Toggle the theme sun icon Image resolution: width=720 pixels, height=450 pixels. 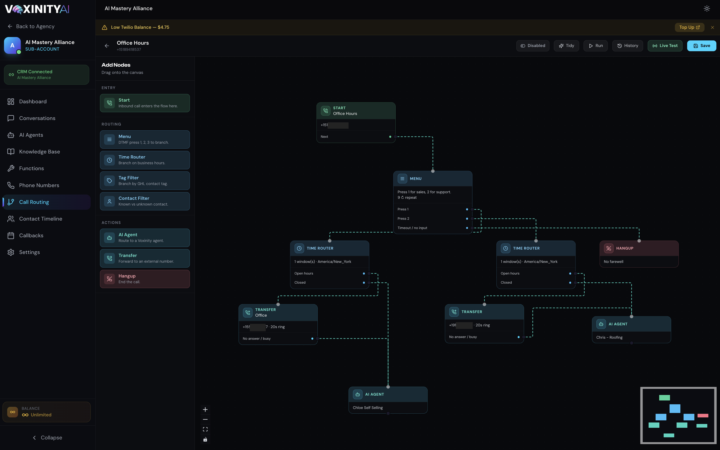click(x=706, y=8)
